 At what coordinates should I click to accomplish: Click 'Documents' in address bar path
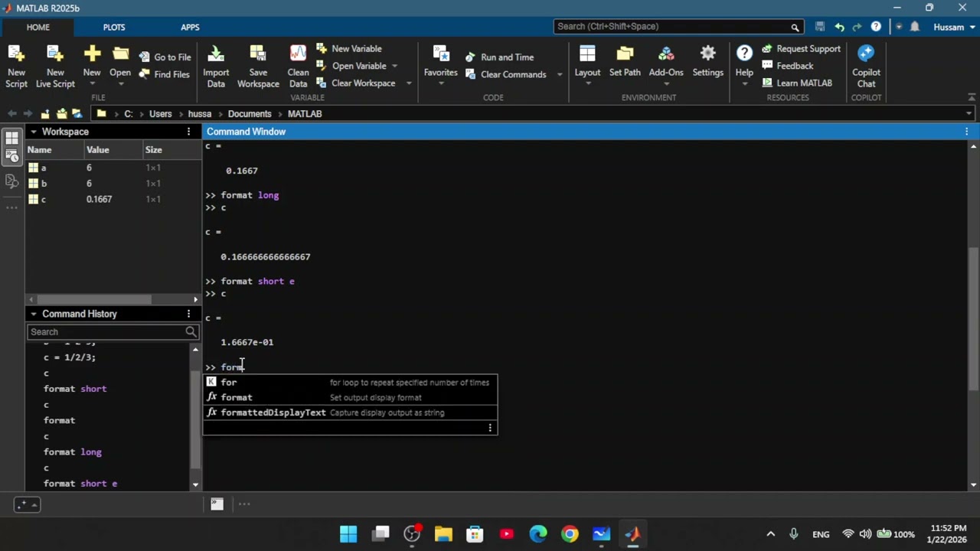250,113
